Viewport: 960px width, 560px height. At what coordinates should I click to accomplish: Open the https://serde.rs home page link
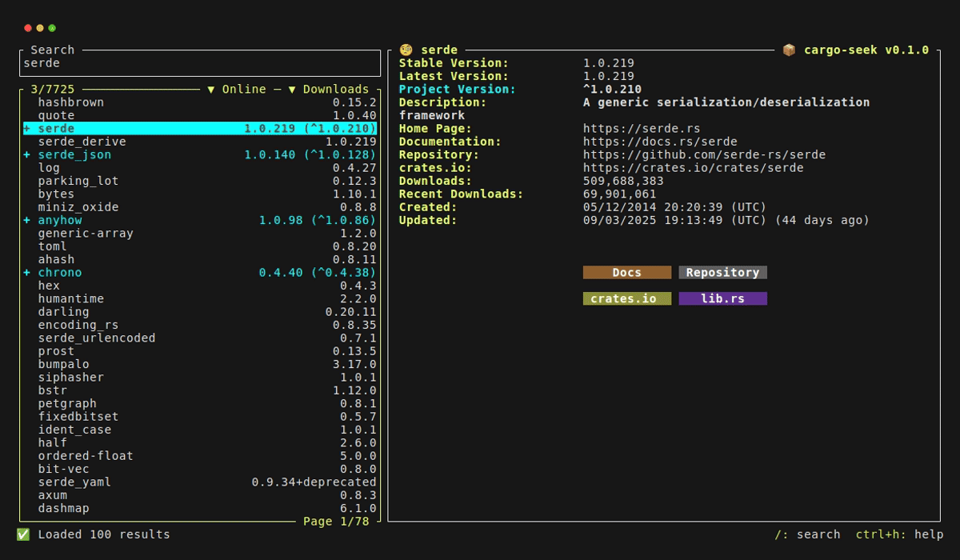[642, 128]
